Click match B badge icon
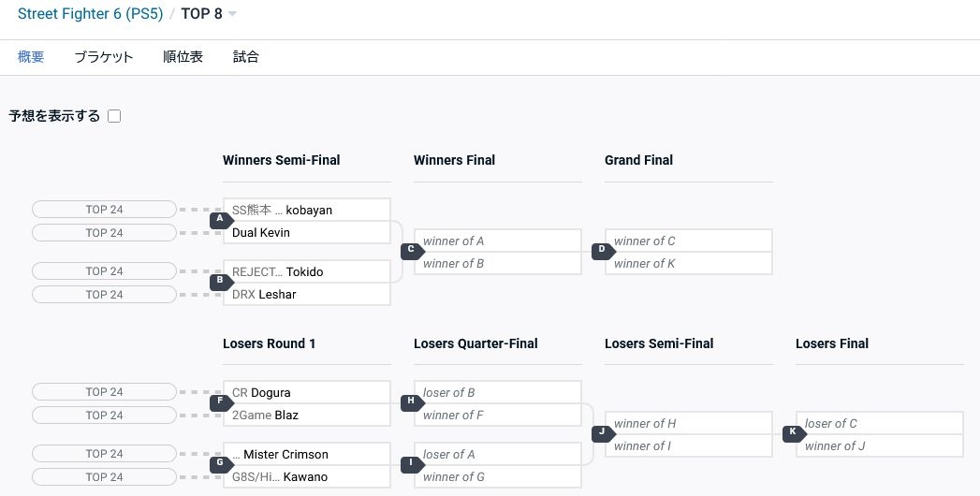 click(x=220, y=280)
